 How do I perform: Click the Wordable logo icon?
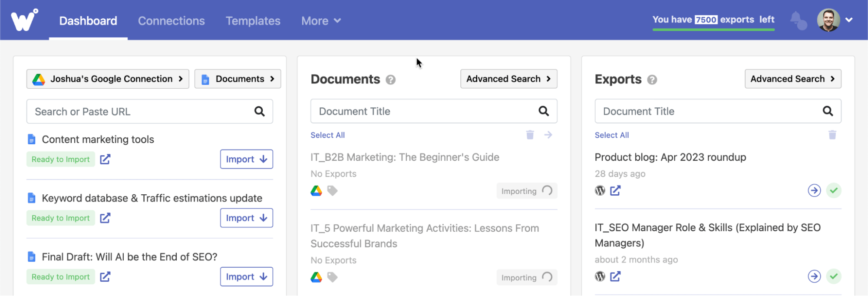click(x=24, y=20)
